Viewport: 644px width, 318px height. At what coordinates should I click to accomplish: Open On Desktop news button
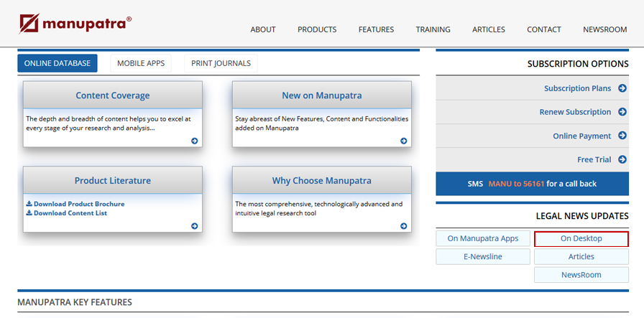point(581,238)
